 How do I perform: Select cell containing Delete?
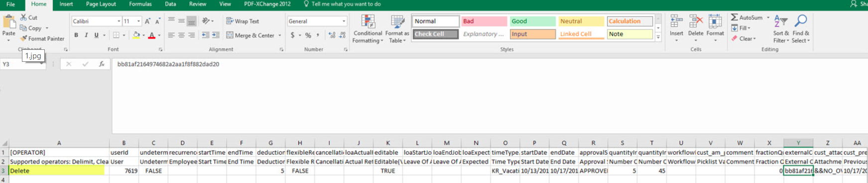pos(59,171)
